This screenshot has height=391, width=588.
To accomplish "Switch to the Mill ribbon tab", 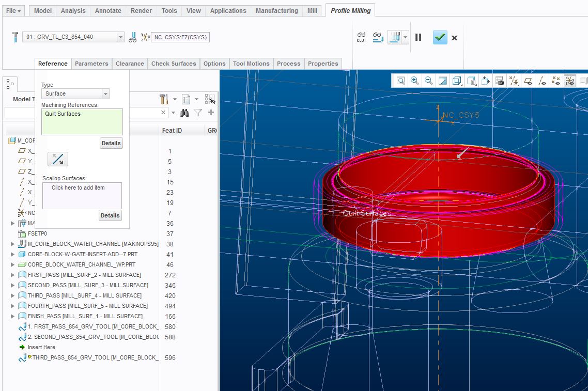I will pos(312,11).
